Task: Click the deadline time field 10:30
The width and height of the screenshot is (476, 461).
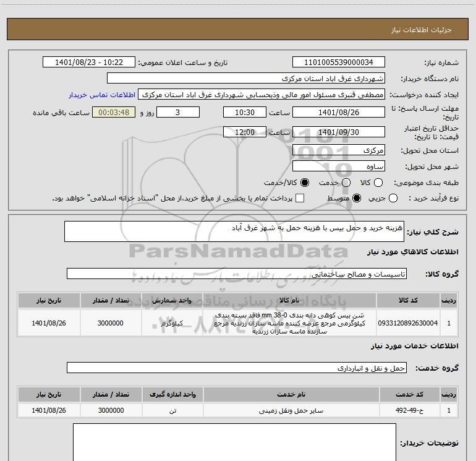Action: coord(245,113)
